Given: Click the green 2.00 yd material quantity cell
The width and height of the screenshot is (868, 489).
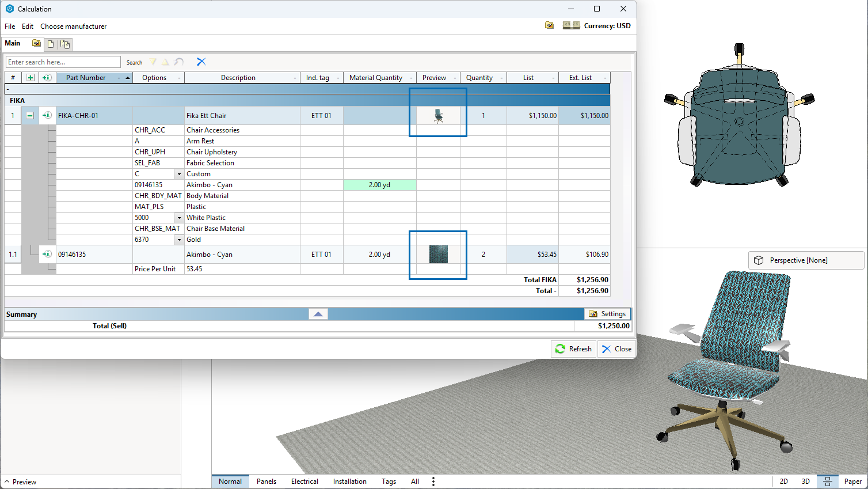Looking at the screenshot, I should coord(380,185).
